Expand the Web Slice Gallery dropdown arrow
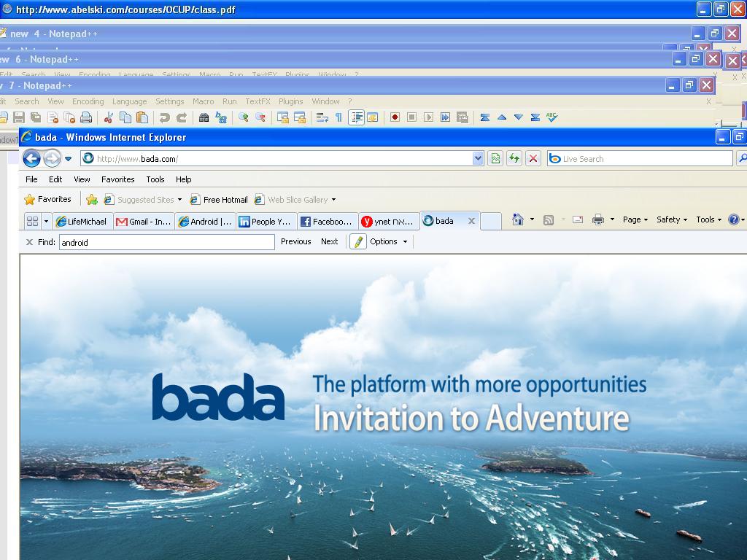This screenshot has height=560, width=747. tap(333, 200)
